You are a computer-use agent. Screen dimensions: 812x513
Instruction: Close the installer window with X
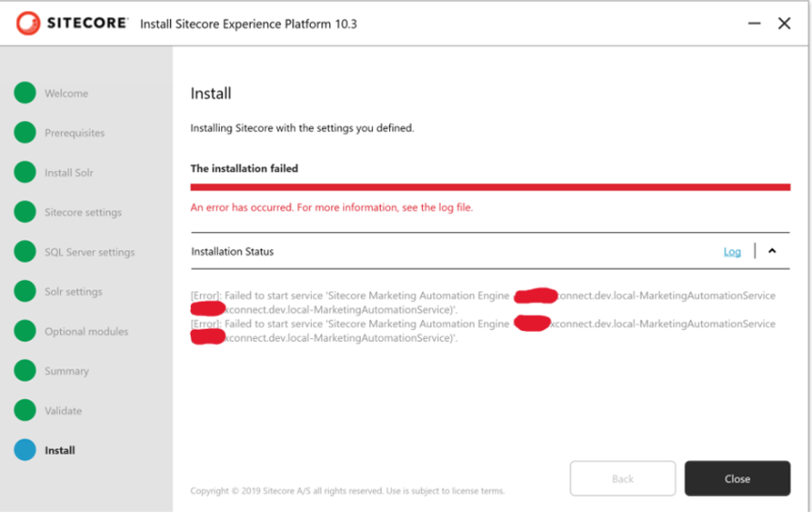pyautogui.click(x=784, y=23)
